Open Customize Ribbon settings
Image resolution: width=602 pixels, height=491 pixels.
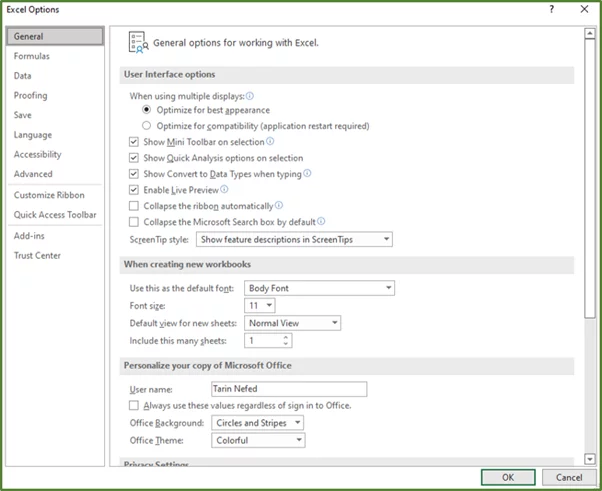(55, 195)
